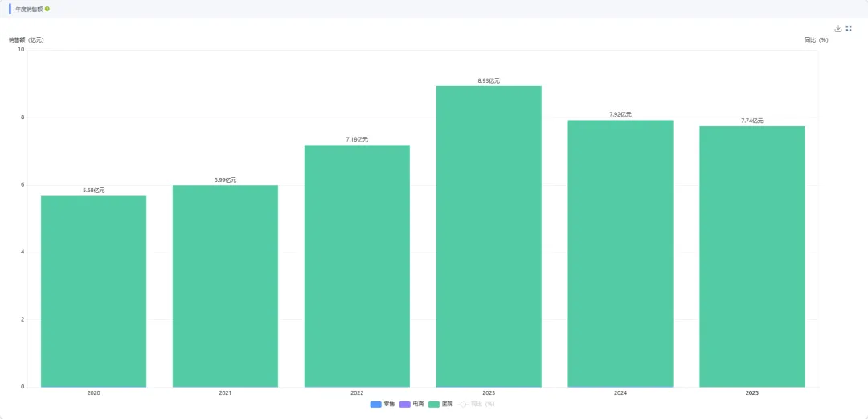Click the green help icon beside 年度销售额
Image resolution: width=868 pixels, height=419 pixels.
(47, 9)
